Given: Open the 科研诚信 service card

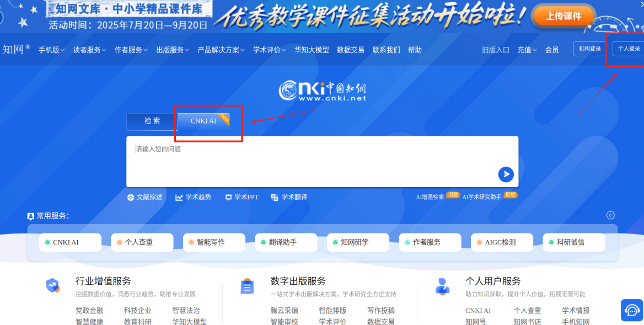Looking at the screenshot, I should (x=574, y=242).
